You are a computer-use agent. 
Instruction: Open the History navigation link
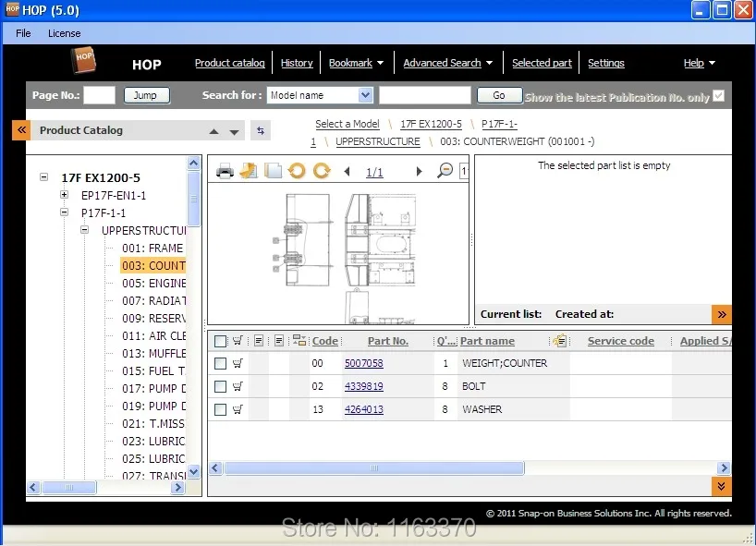297,63
